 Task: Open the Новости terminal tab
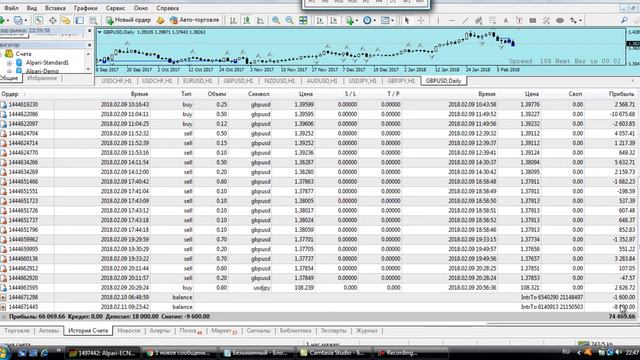[x=129, y=331]
